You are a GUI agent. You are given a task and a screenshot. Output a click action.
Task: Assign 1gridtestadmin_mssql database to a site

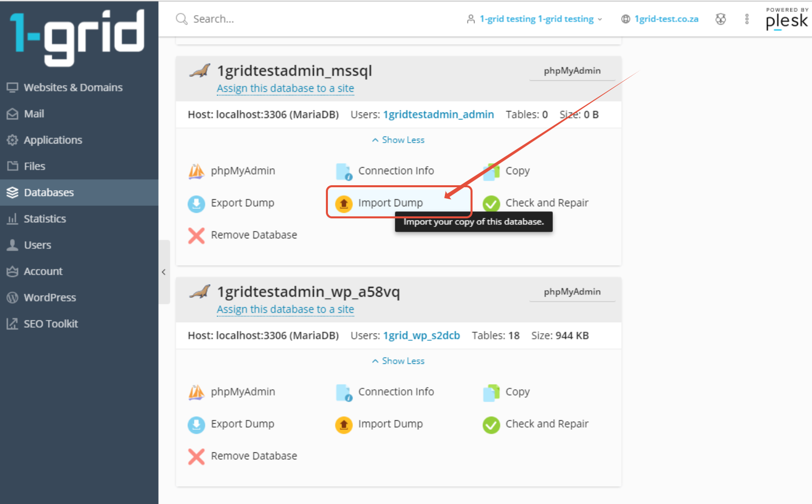285,88
